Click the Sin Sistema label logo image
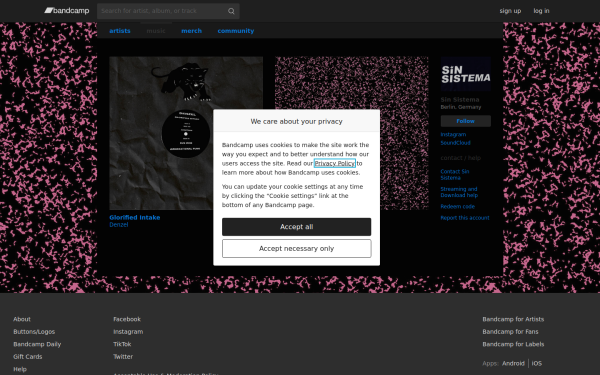The width and height of the screenshot is (600, 375). [x=466, y=74]
